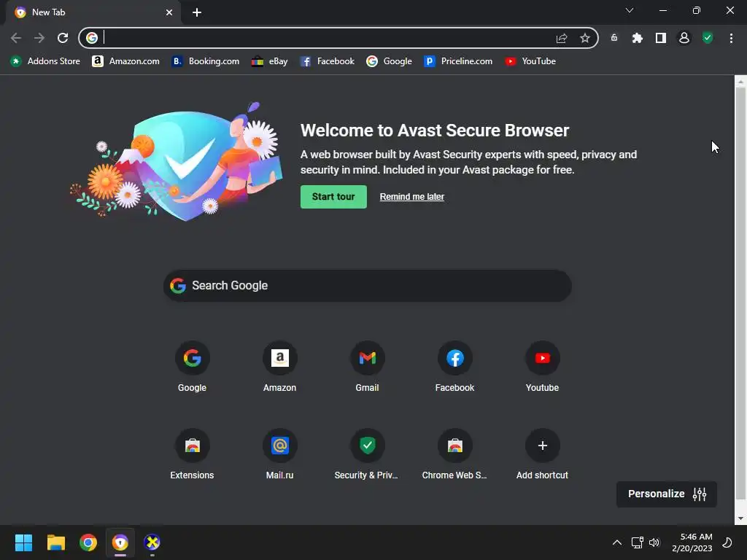Open Booking.com bookmark
Screen dimensions: 747x560
(205, 61)
